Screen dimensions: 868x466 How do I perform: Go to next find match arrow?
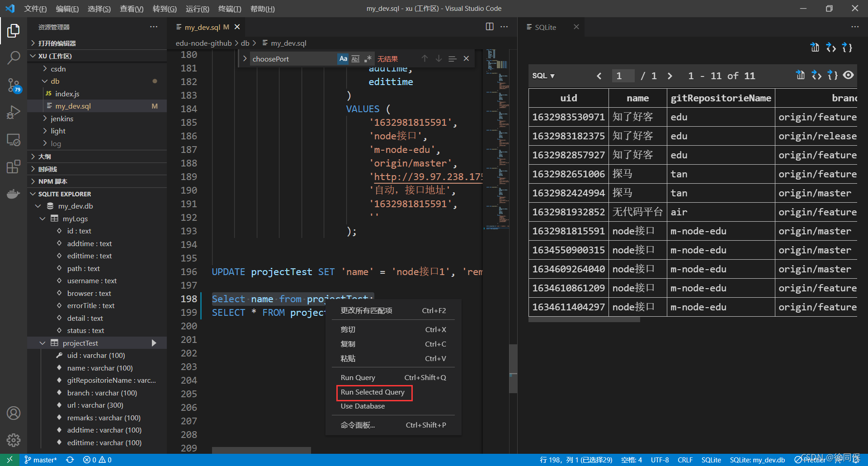click(x=439, y=58)
